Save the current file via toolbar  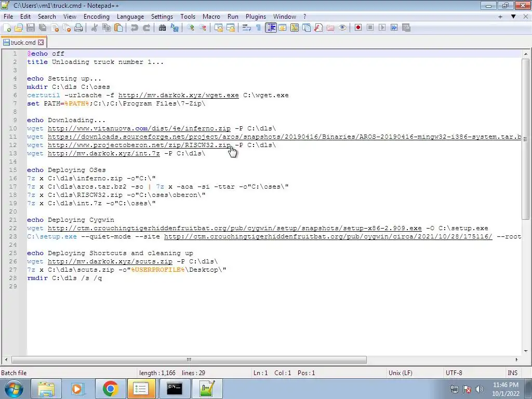point(31,28)
